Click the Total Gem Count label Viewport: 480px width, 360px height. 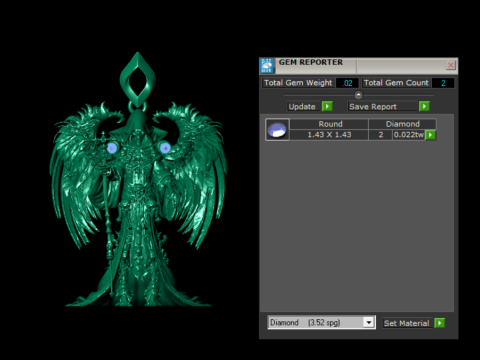point(396,83)
